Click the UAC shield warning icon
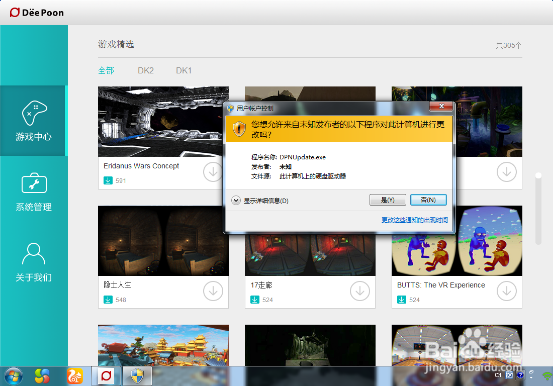554x387 pixels. click(239, 129)
